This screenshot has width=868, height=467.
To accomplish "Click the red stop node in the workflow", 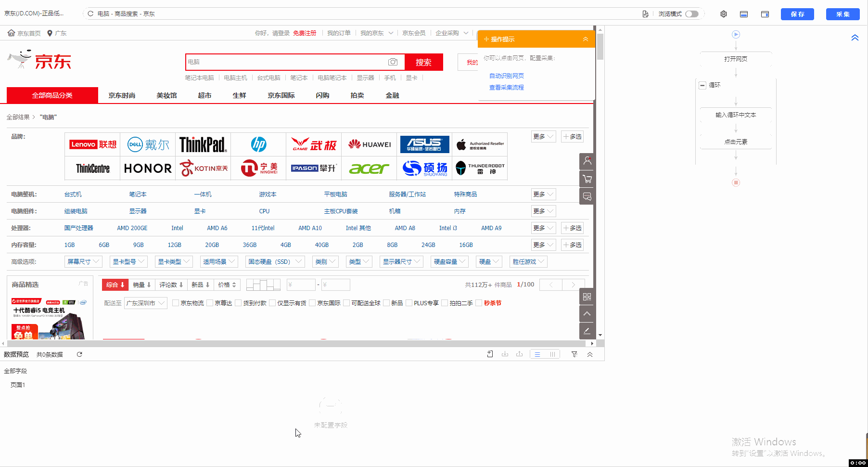I will click(736, 182).
